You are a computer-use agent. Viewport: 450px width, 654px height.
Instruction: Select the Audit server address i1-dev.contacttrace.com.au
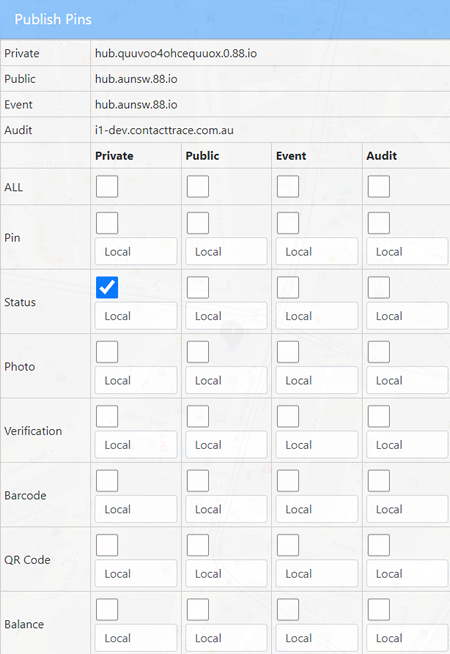click(x=164, y=130)
